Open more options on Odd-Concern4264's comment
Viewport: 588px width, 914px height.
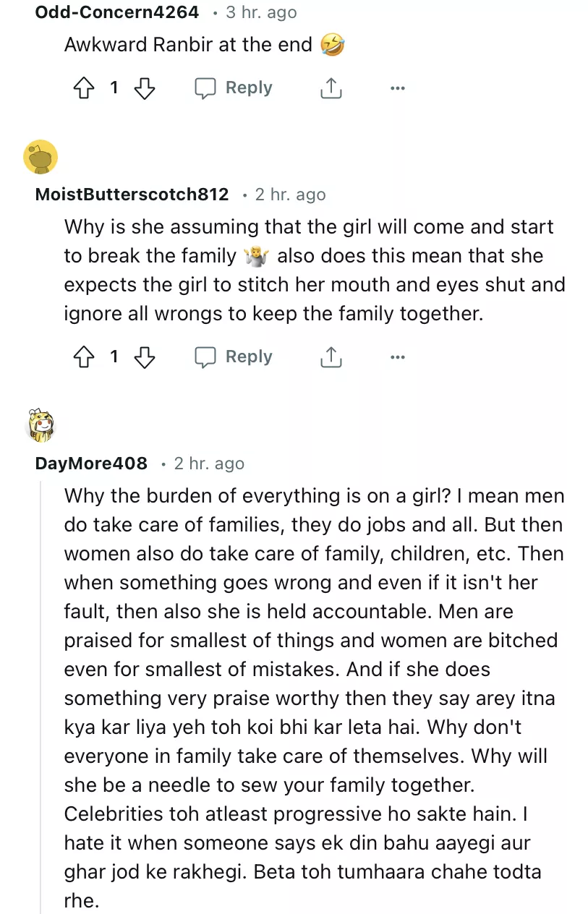[x=397, y=88]
